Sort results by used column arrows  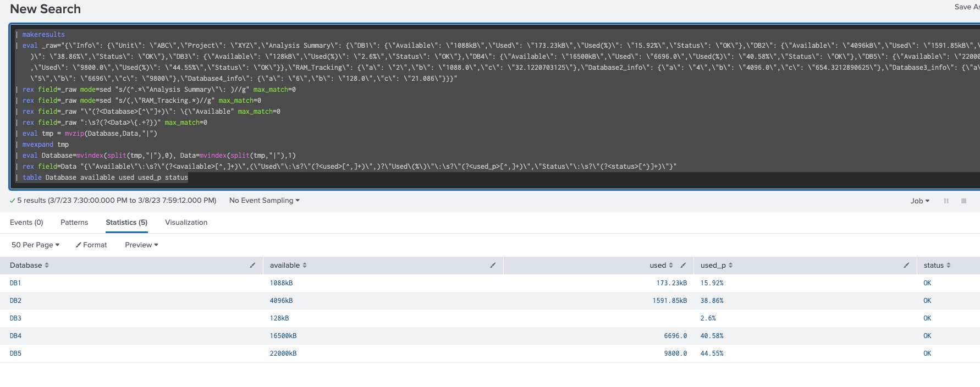click(670, 265)
